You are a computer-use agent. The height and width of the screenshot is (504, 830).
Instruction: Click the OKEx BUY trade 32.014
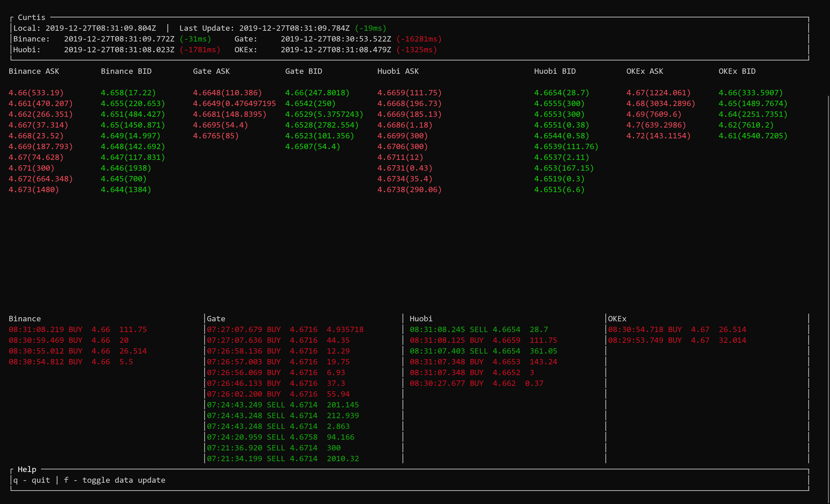click(x=677, y=340)
